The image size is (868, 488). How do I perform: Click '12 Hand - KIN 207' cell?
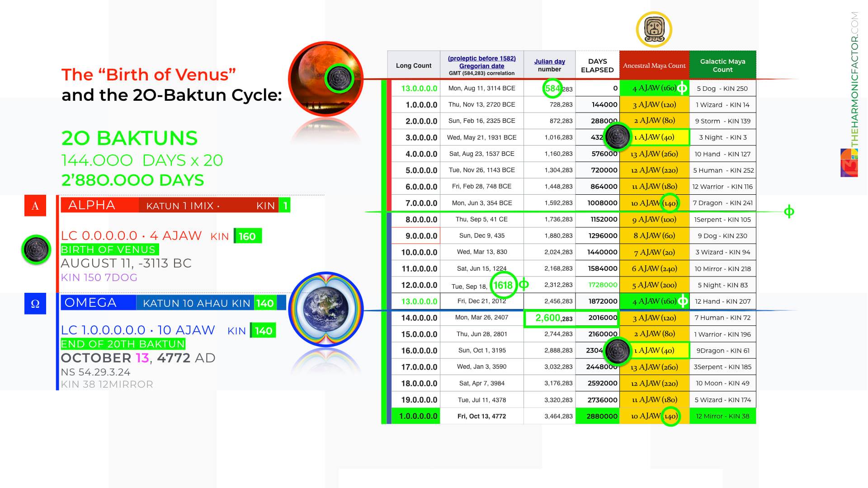coord(722,301)
